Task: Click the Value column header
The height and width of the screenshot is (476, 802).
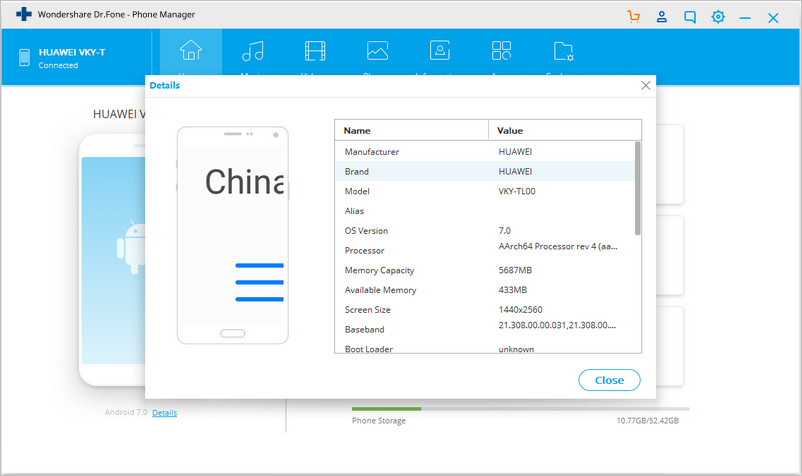Action: [x=565, y=130]
